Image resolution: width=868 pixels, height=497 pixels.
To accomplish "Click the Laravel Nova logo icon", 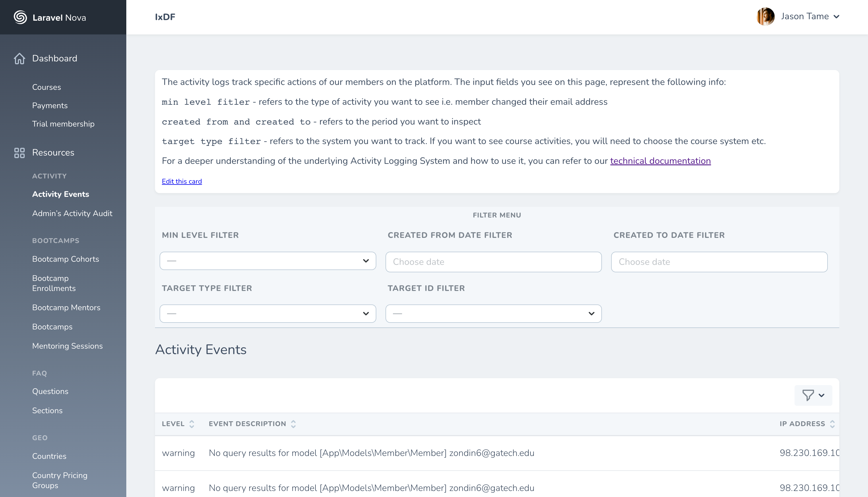I will (x=20, y=17).
